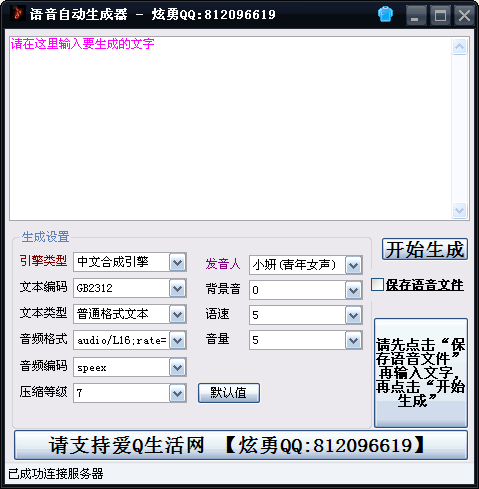Viewport: 479px width, 489px height.
Task: Expand the 音频编码 speex dropdown
Action: click(x=177, y=368)
